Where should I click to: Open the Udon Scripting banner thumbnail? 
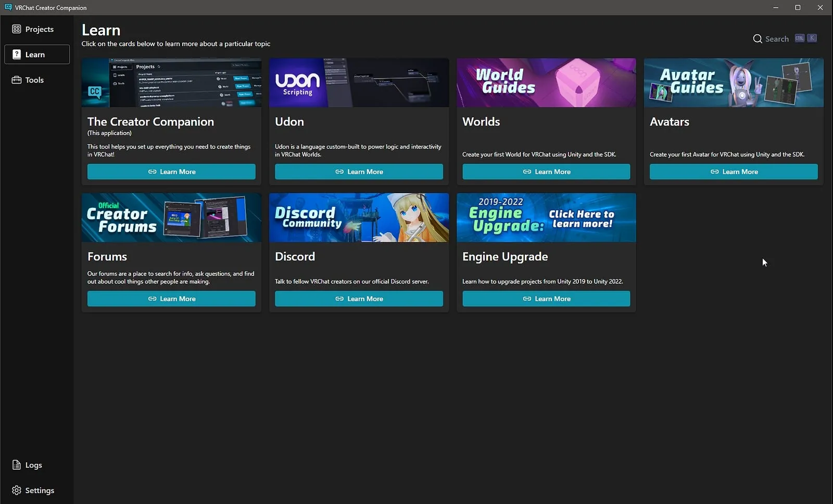pyautogui.click(x=359, y=83)
